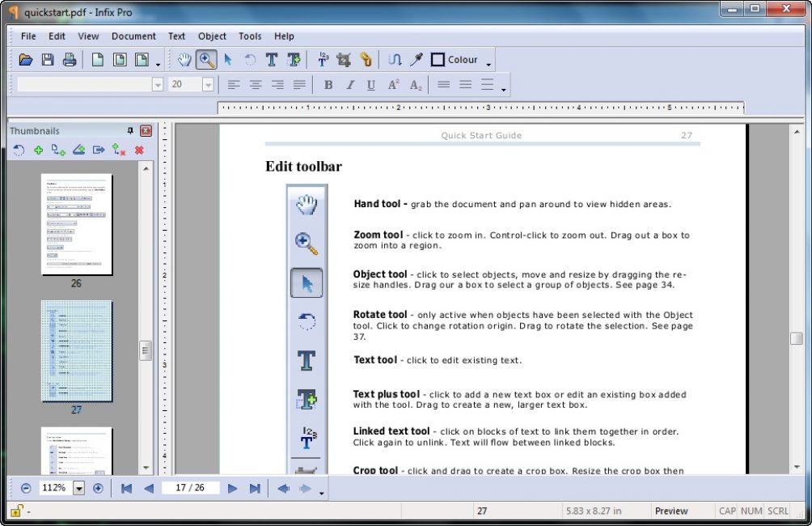This screenshot has height=526, width=812.
Task: Set single line spacing
Action: click(x=443, y=85)
